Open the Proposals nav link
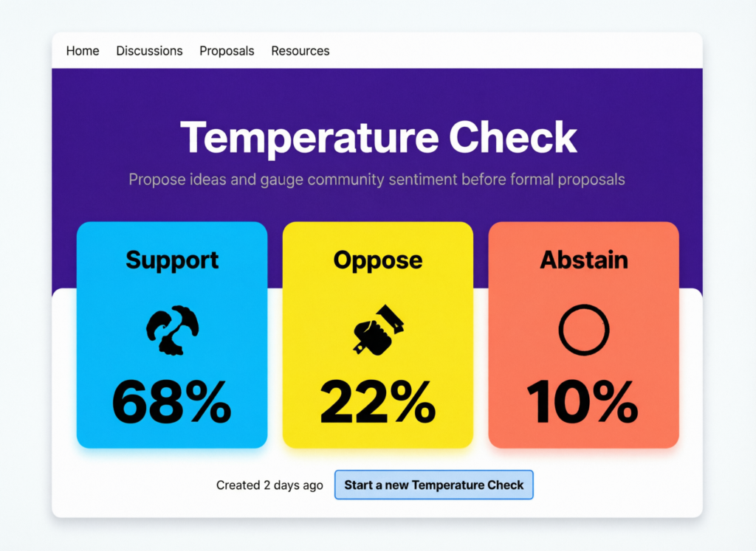 click(x=227, y=51)
